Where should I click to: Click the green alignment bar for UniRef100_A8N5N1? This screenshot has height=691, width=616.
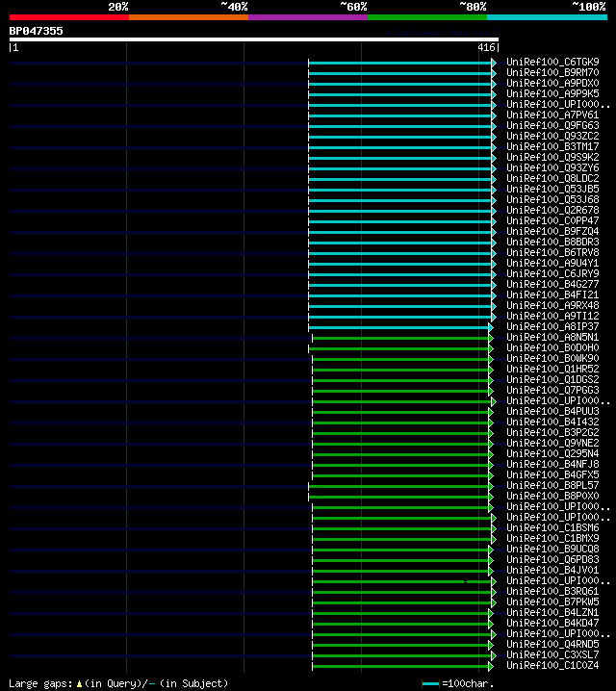coord(400,338)
